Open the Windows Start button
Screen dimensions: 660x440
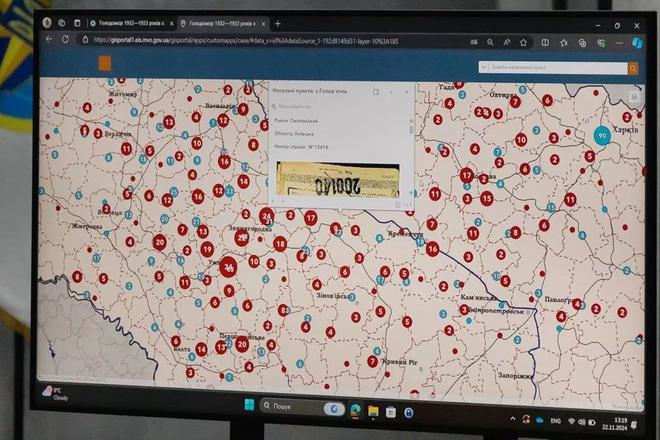click(249, 405)
